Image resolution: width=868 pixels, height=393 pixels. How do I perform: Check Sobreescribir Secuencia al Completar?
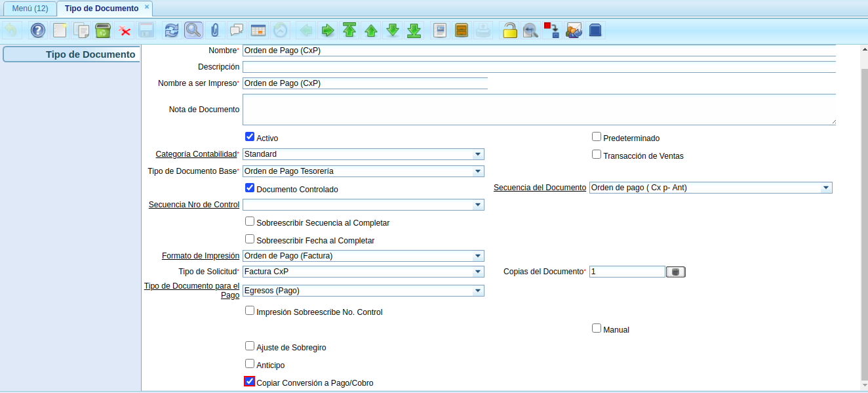(250, 222)
